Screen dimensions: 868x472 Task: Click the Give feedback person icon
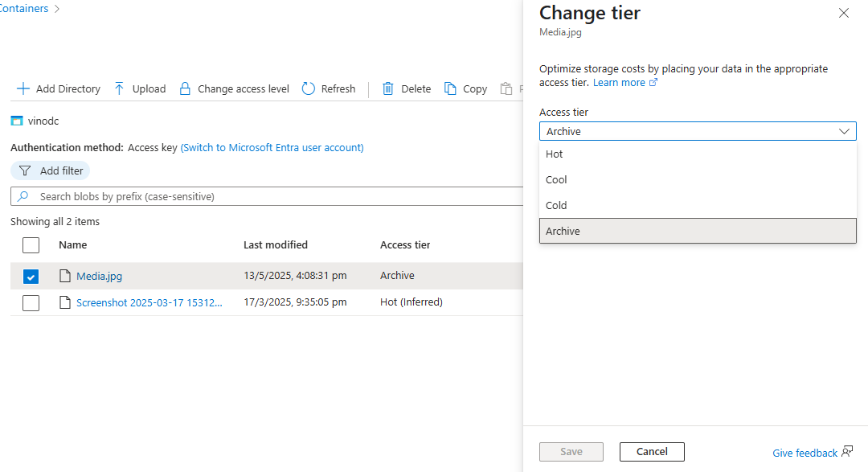847,452
